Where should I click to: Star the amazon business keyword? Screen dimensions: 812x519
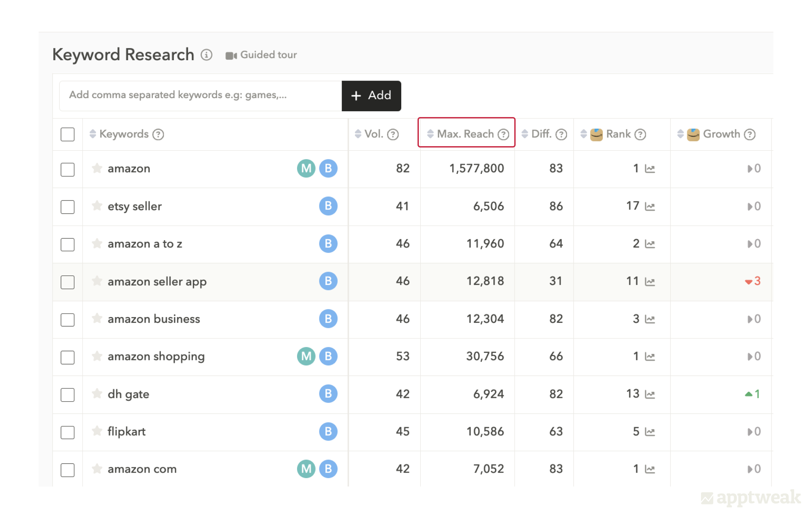click(x=97, y=318)
